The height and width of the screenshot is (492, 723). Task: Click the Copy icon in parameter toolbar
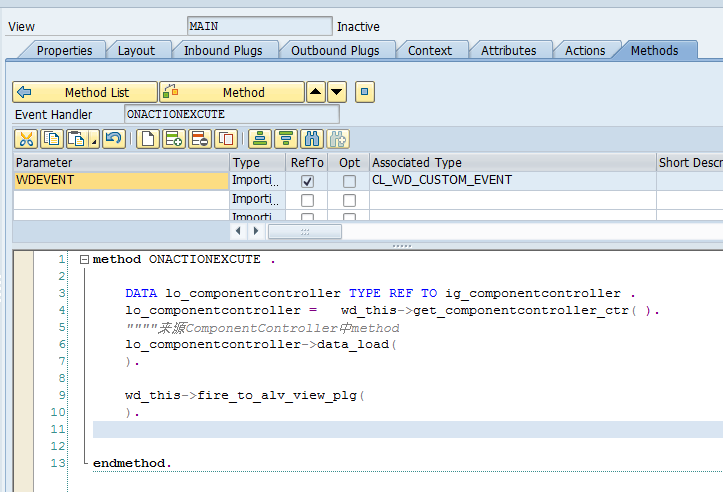[52, 139]
